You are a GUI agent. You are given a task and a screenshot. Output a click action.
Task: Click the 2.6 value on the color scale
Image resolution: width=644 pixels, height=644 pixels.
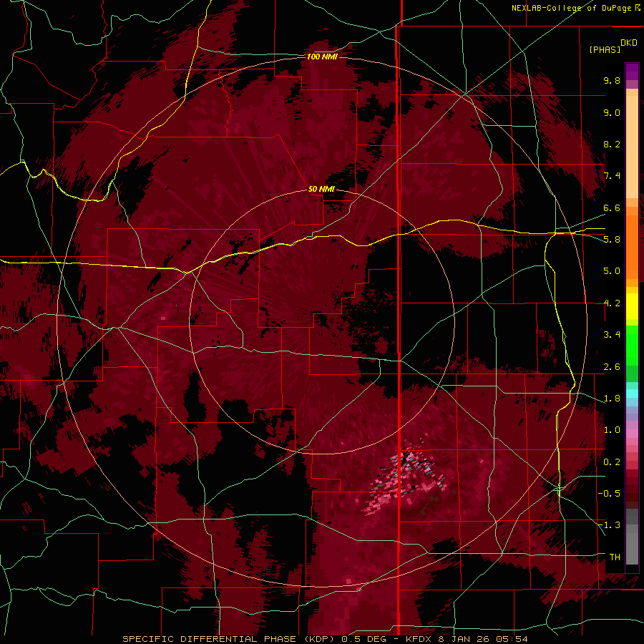612,367
